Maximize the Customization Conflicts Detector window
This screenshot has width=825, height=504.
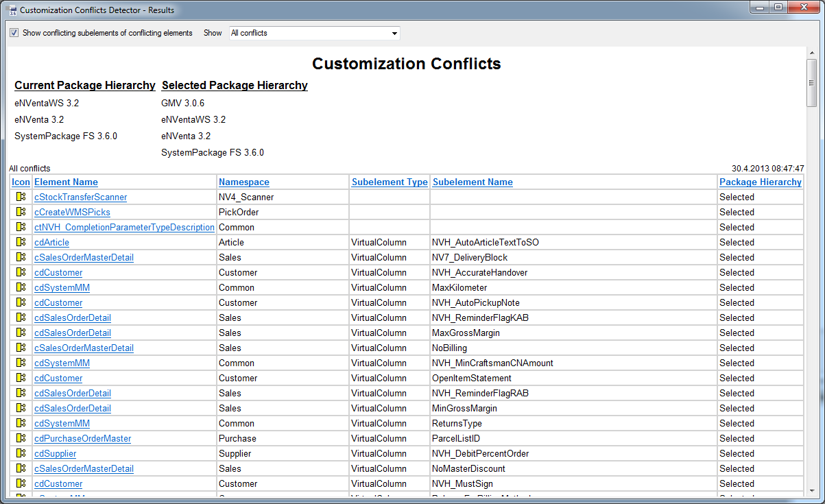(778, 8)
